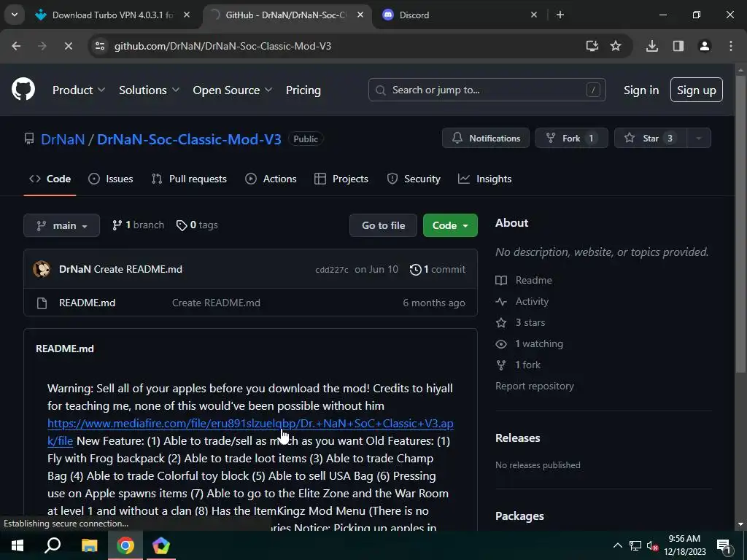747x560 pixels.
Task: Click the browser forward arrow
Action: point(42,46)
